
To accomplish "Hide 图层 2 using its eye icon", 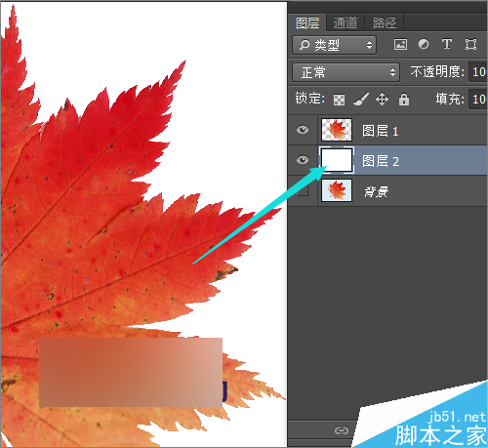I will (303, 160).
